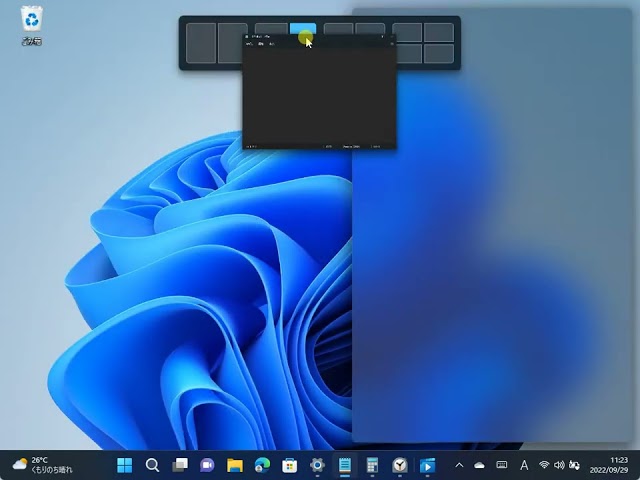Open the first menu in Notepad's menu bar
The image size is (640, 480).
(x=249, y=45)
